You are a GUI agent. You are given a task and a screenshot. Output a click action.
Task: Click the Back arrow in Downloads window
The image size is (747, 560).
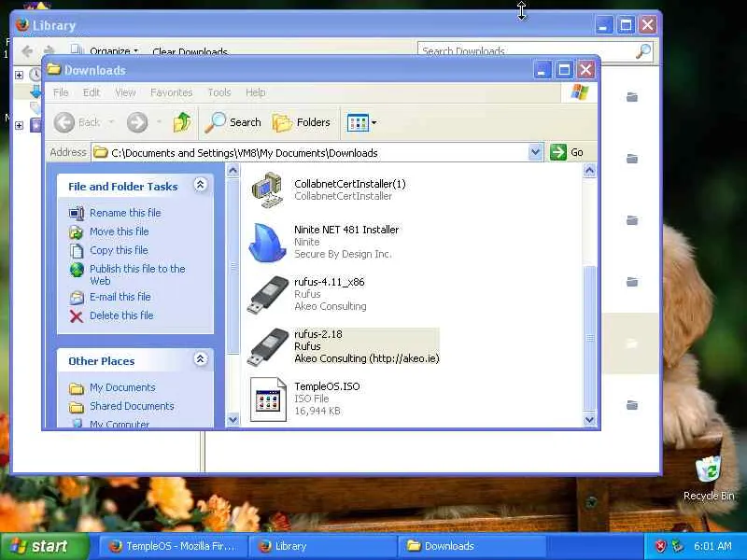pyautogui.click(x=63, y=122)
